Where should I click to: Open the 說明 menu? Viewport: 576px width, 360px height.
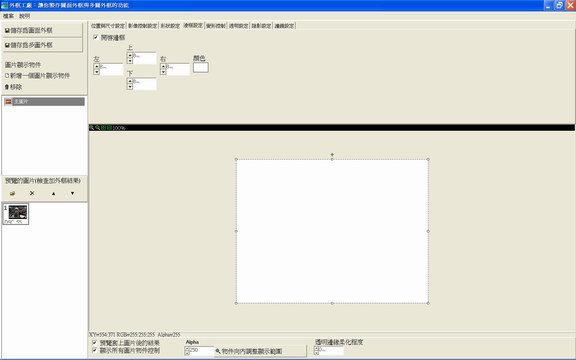(x=25, y=16)
